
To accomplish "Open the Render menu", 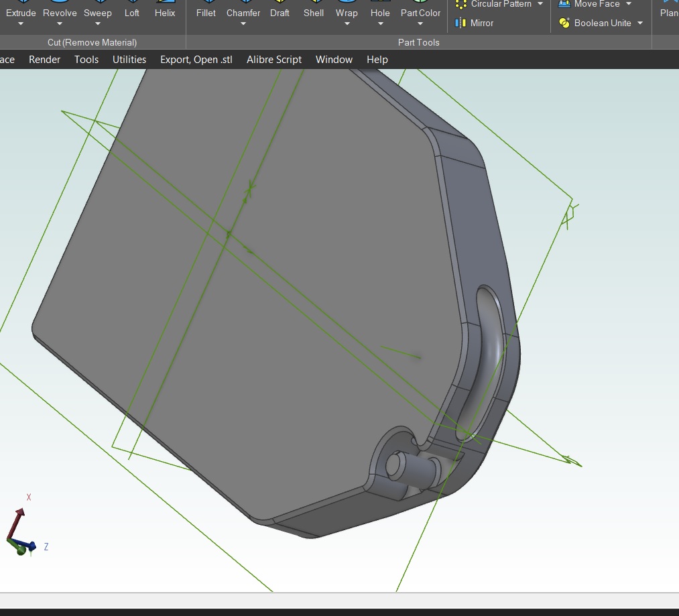I will pos(44,60).
